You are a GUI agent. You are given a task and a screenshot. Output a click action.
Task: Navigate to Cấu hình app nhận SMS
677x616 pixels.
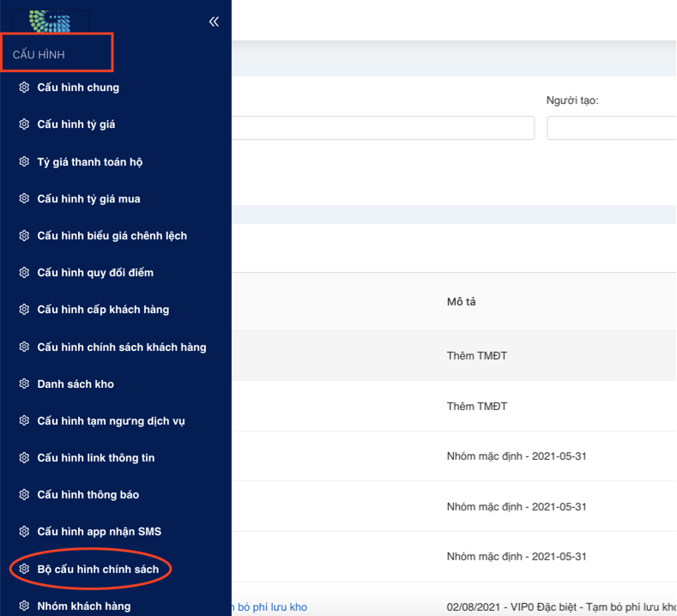pyautogui.click(x=99, y=532)
